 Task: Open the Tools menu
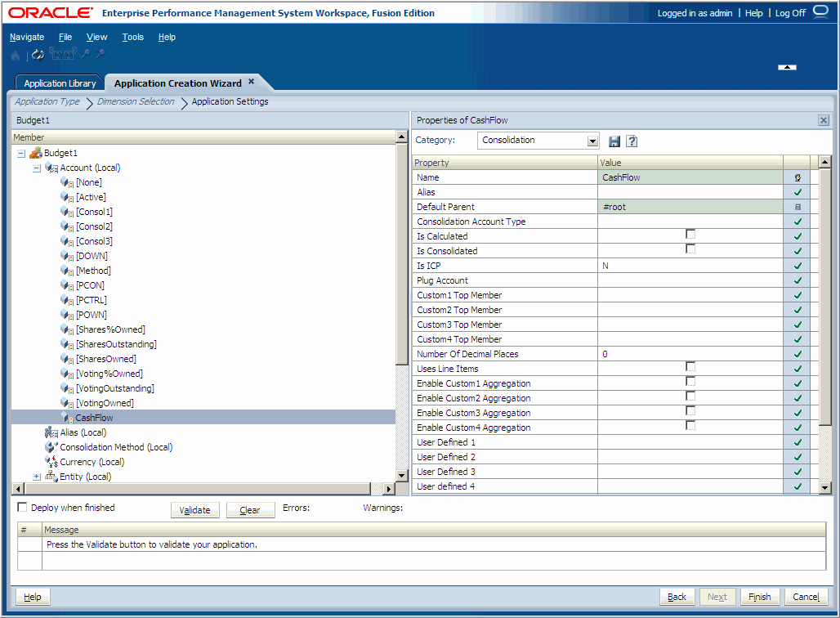(x=132, y=37)
